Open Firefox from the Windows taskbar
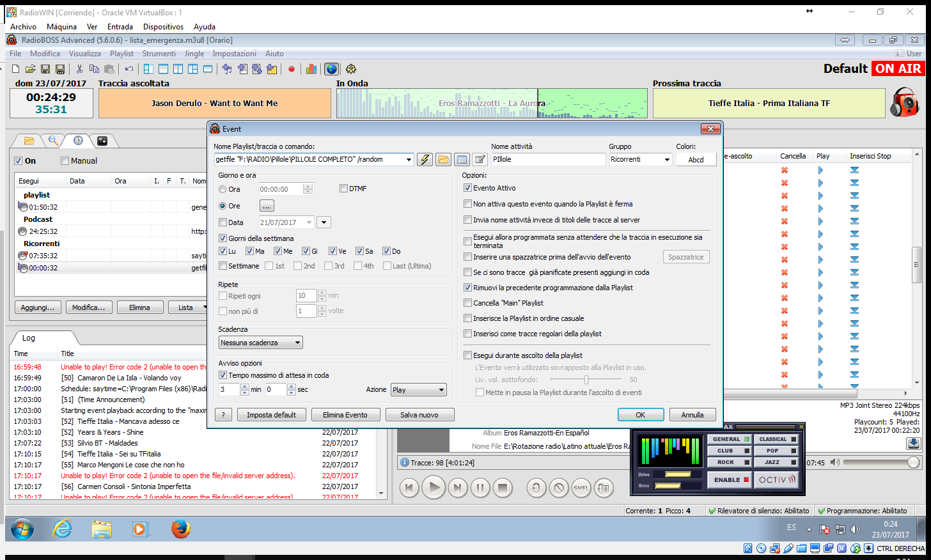This screenshot has height=560, width=931. [x=181, y=529]
